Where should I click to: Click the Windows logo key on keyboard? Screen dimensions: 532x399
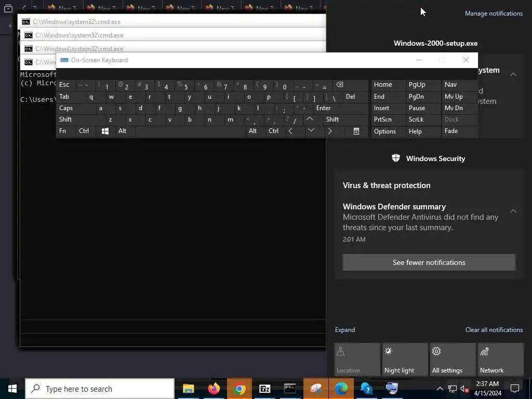(105, 131)
